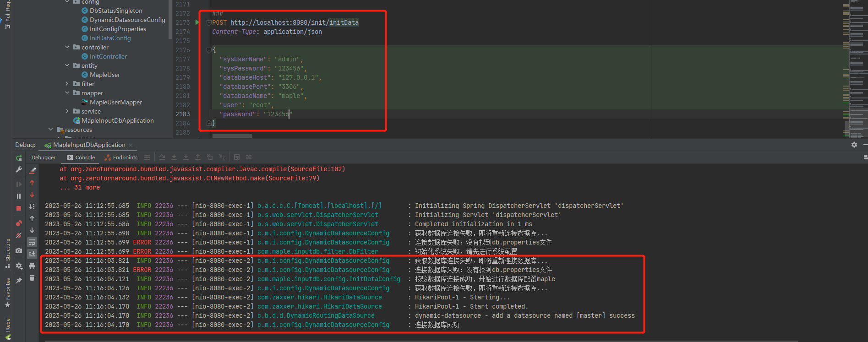Click sort console output icon
This screenshot has width=868, height=342.
click(x=32, y=206)
